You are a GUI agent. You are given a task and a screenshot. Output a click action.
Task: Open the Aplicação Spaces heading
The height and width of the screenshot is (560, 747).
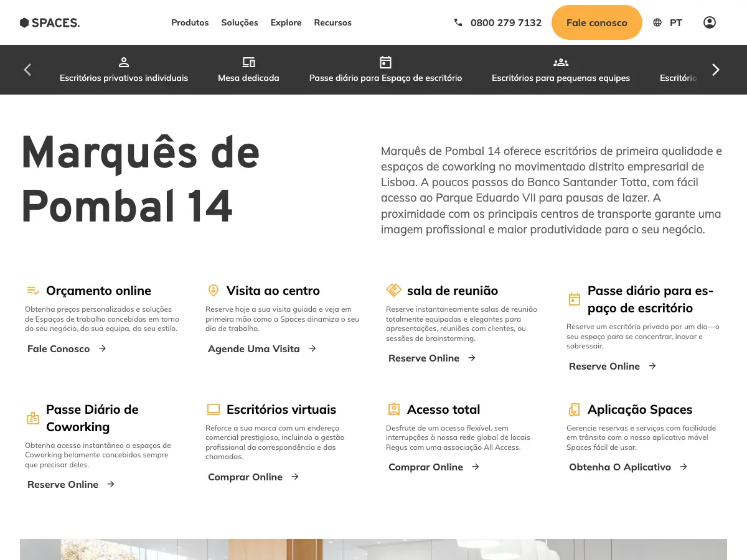pos(640,409)
